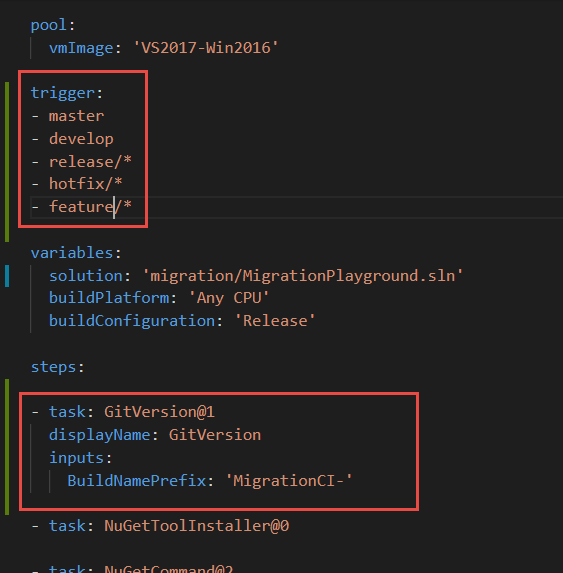563x573 pixels.
Task: Click the blue gutter change marker beside solution
Action: [7, 276]
